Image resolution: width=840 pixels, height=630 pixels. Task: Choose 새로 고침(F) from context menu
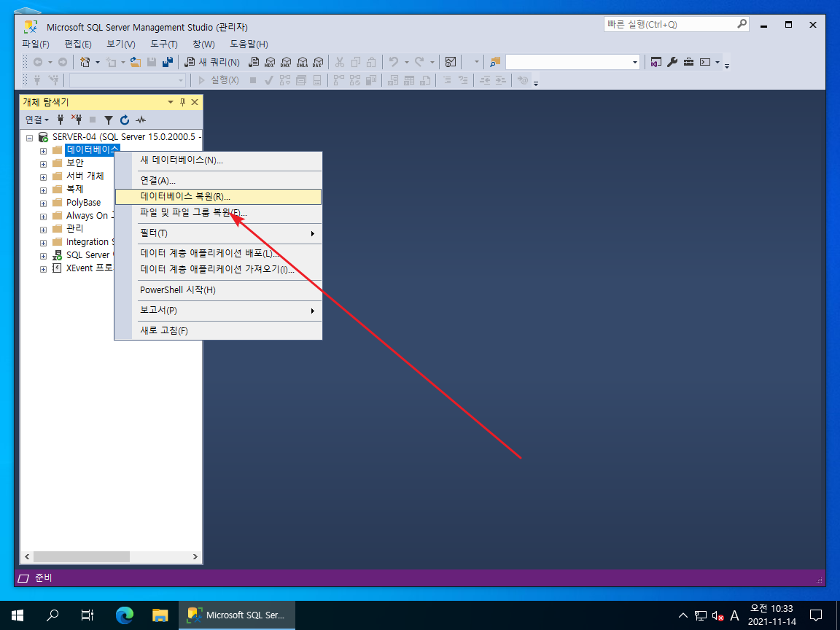tap(219, 330)
